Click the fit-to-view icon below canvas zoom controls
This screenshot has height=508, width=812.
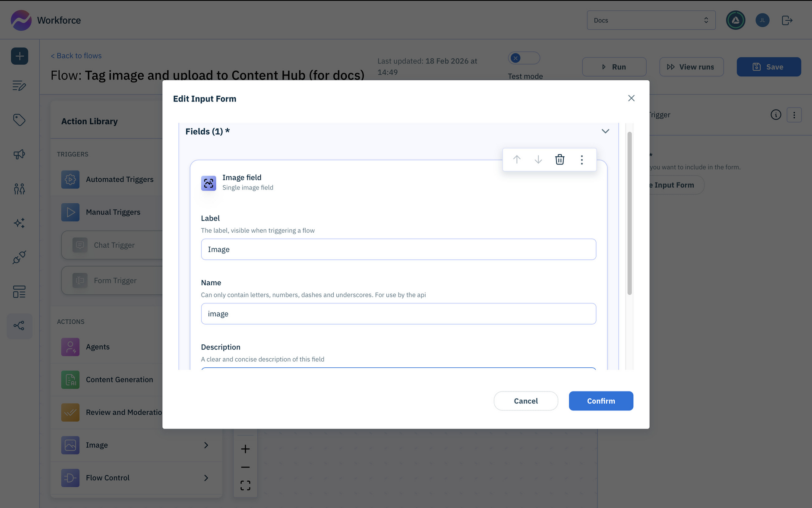pyautogui.click(x=245, y=484)
